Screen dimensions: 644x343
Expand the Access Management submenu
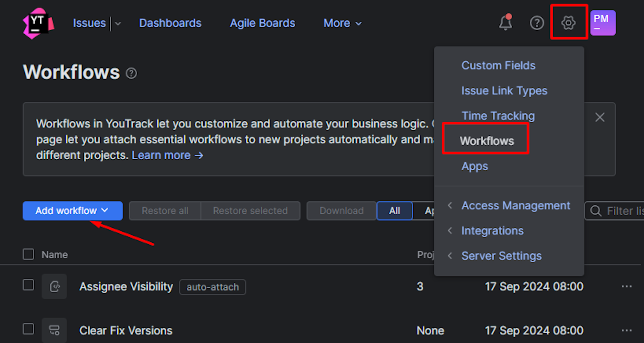pyautogui.click(x=510, y=205)
